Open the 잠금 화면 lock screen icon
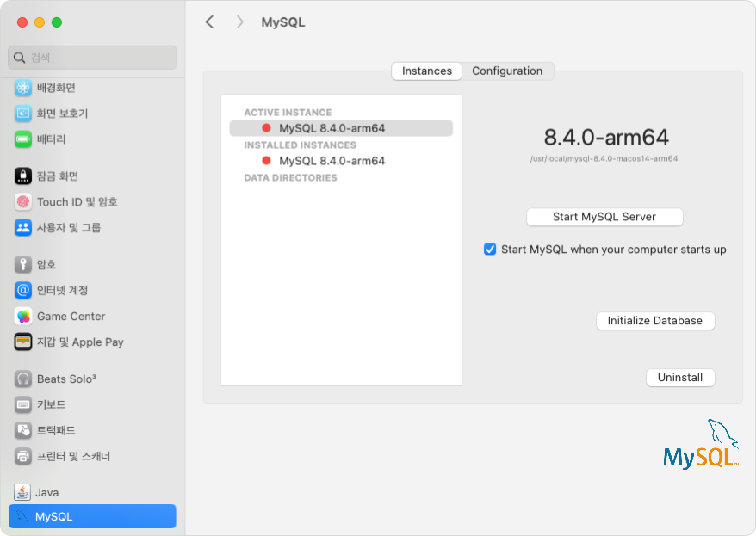This screenshot has width=756, height=536. click(23, 176)
